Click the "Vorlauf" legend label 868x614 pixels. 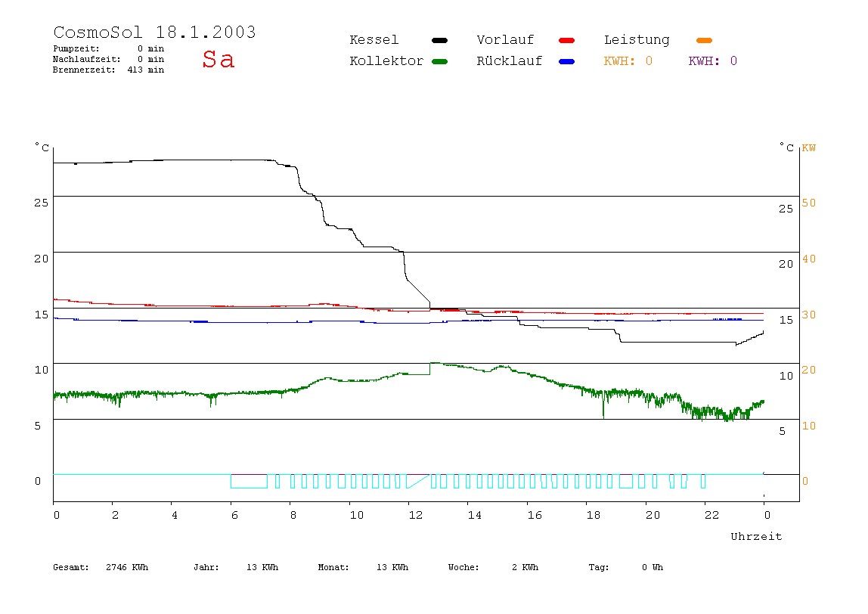505,40
